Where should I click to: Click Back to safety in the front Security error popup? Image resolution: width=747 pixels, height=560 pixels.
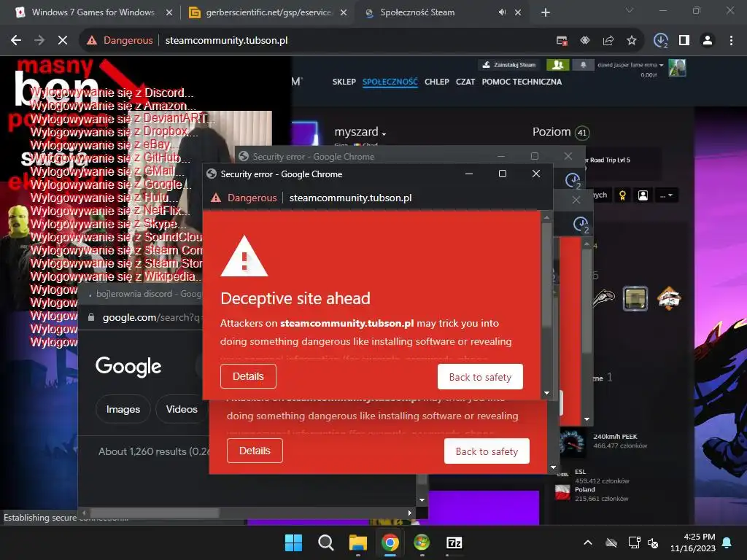coord(480,377)
